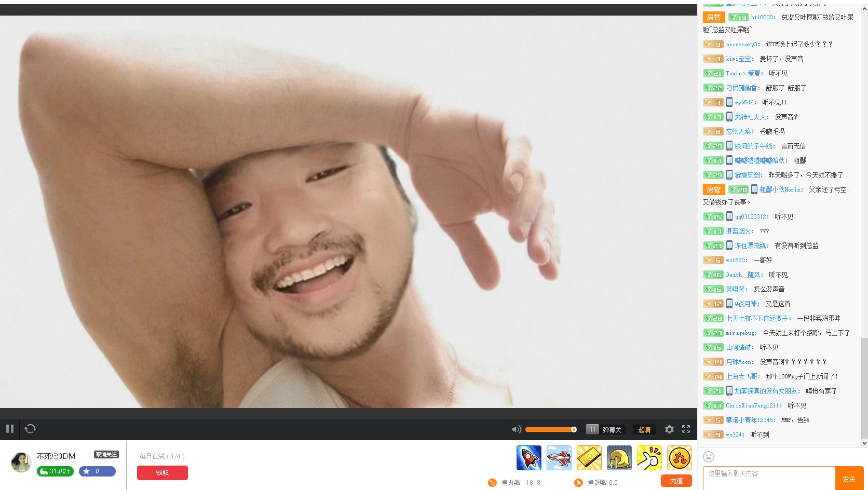Viewport: 868px width, 490px height.
Task: Select the chat message 昨天喝多了，今天就不播了
Action: [806, 175]
